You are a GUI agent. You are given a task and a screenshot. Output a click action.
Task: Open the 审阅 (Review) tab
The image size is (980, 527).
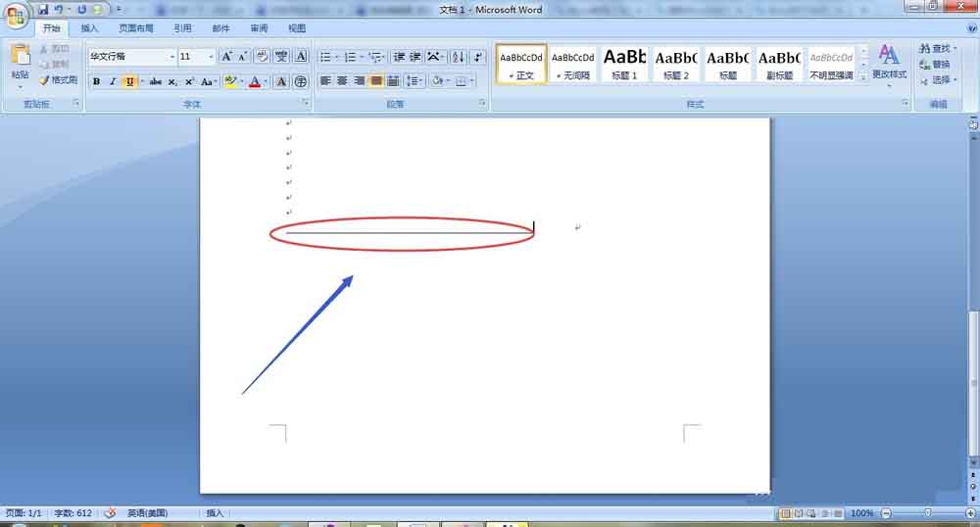tap(259, 28)
